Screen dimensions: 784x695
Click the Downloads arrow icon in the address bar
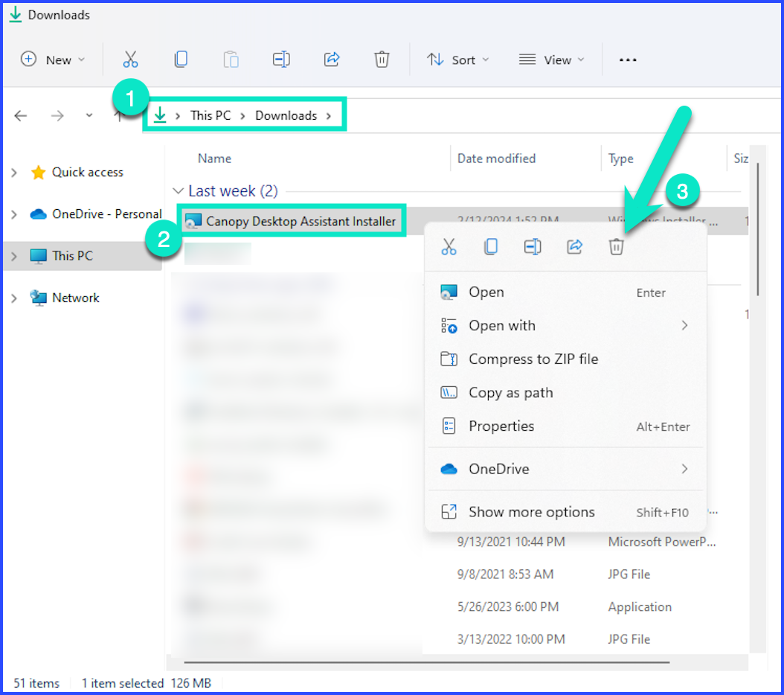[x=160, y=115]
